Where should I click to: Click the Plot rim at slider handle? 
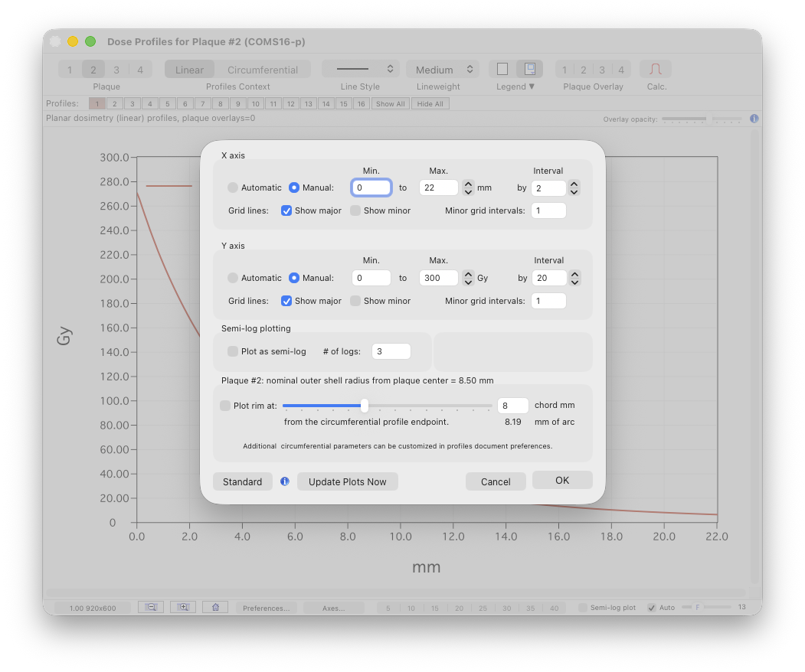[365, 406]
